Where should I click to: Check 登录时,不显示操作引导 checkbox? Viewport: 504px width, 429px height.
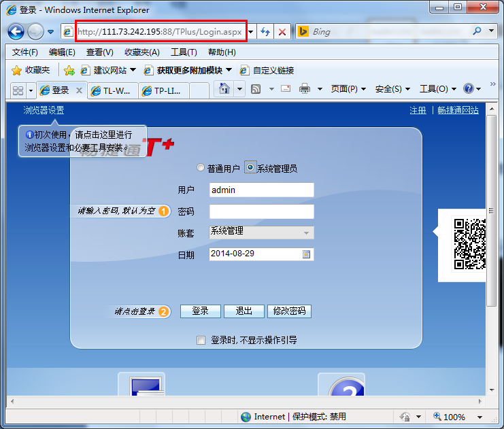coord(201,340)
